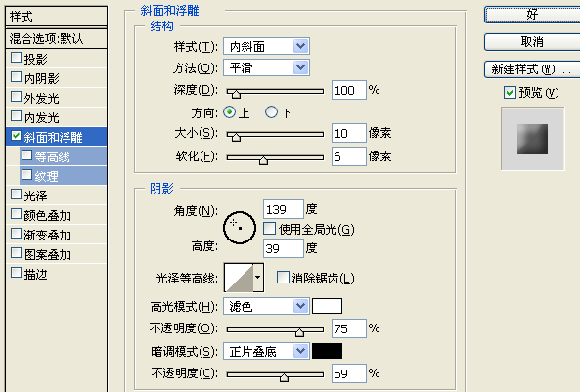Expand the 方法 平滑 dropdown
The image size is (580, 392).
point(266,67)
